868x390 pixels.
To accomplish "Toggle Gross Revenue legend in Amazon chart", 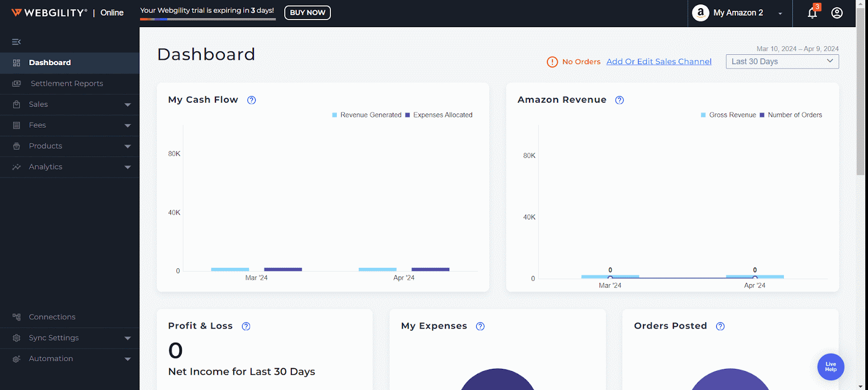I will [729, 115].
